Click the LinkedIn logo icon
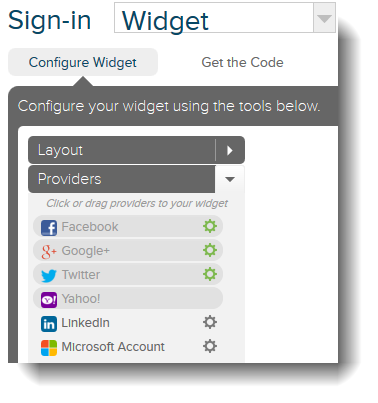This screenshot has height=403, width=378. (49, 324)
